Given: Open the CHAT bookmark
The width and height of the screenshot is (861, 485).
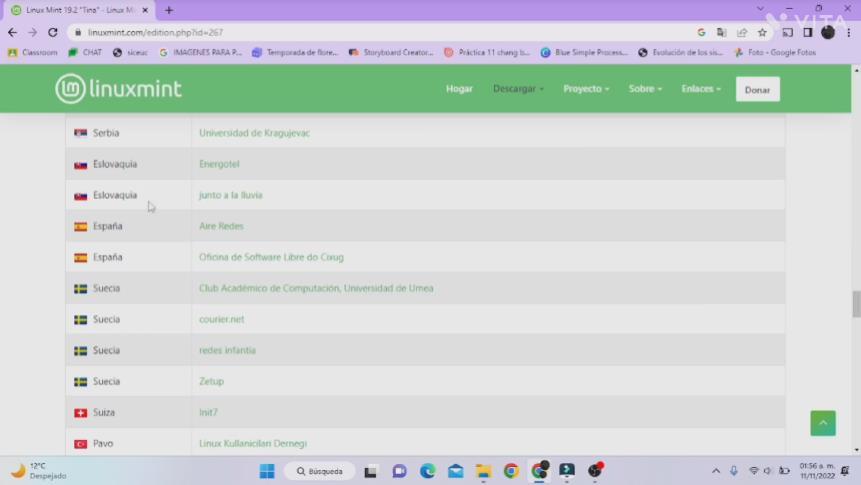Looking at the screenshot, I should (x=85, y=53).
